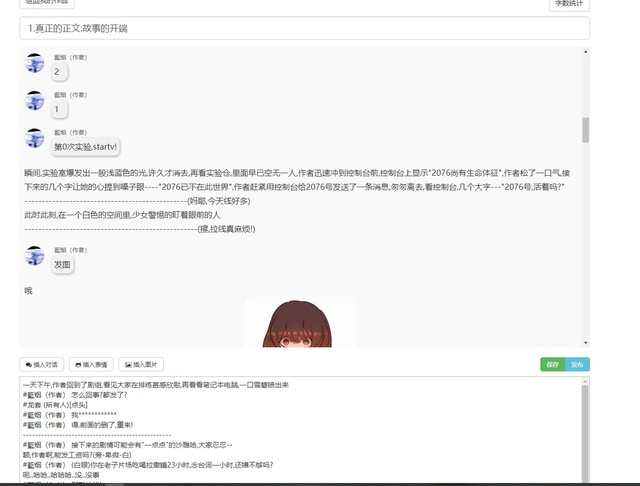Screen dimensions: 640x486
Task: Click the 插入图片 insert picture button
Action: tap(144, 365)
